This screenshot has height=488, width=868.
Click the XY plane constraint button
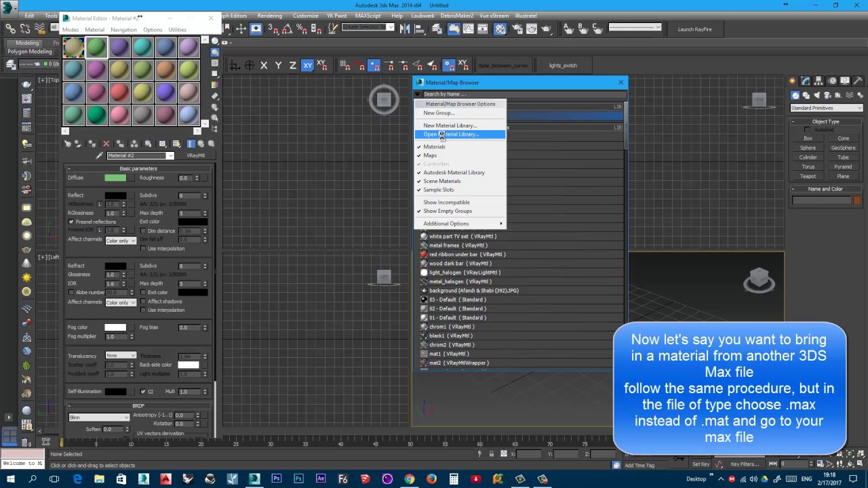tap(307, 66)
